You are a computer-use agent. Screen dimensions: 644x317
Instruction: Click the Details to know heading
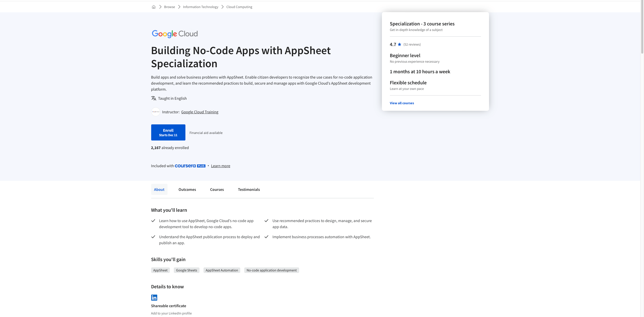(x=168, y=287)
